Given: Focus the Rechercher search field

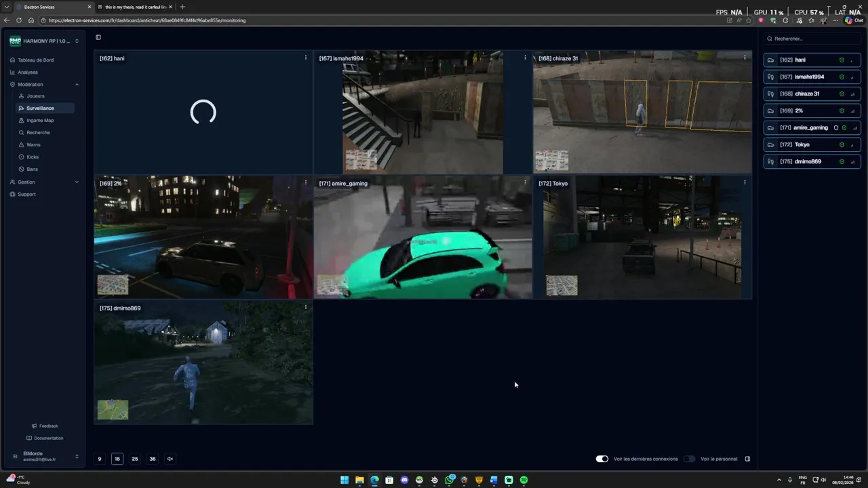Looking at the screenshot, I should click(x=812, y=39).
